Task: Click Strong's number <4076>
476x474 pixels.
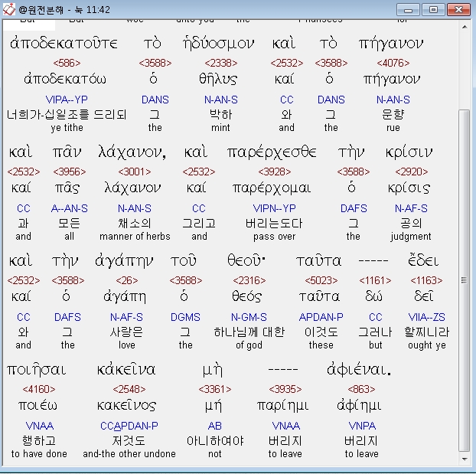Action: [x=393, y=63]
